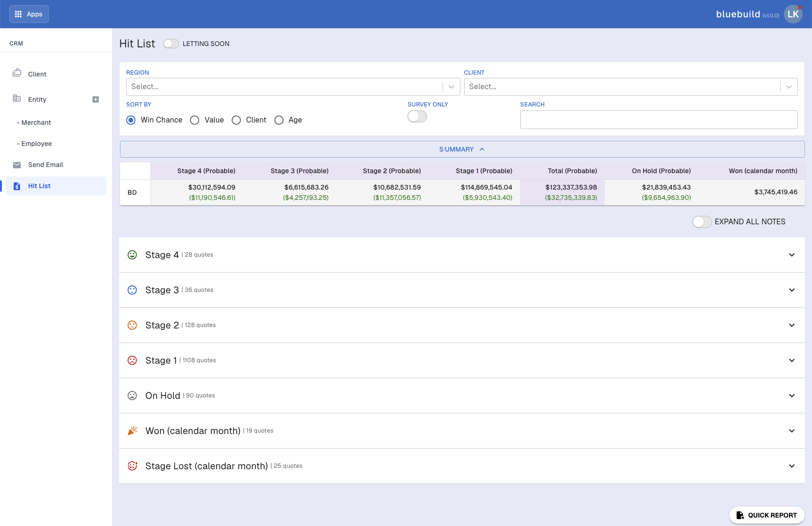Click the On Hold grey face icon
Viewport: 812px width, 526px height.
coord(132,396)
